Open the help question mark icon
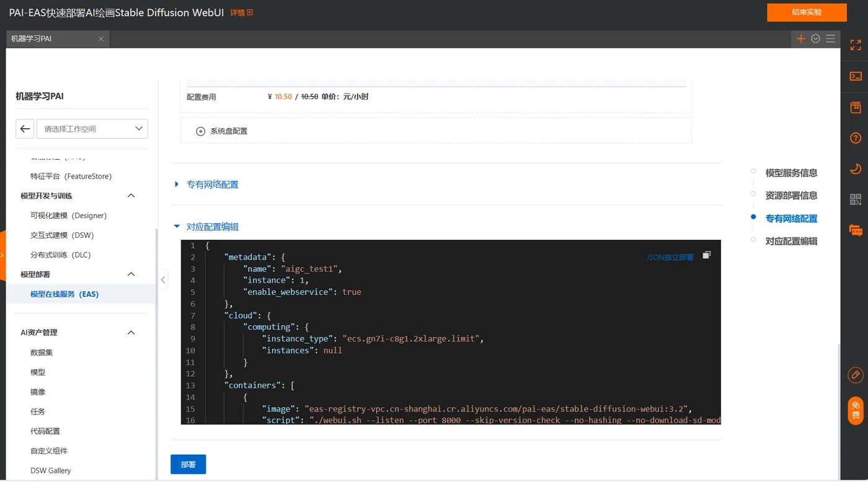The height and width of the screenshot is (482, 868). click(x=856, y=138)
